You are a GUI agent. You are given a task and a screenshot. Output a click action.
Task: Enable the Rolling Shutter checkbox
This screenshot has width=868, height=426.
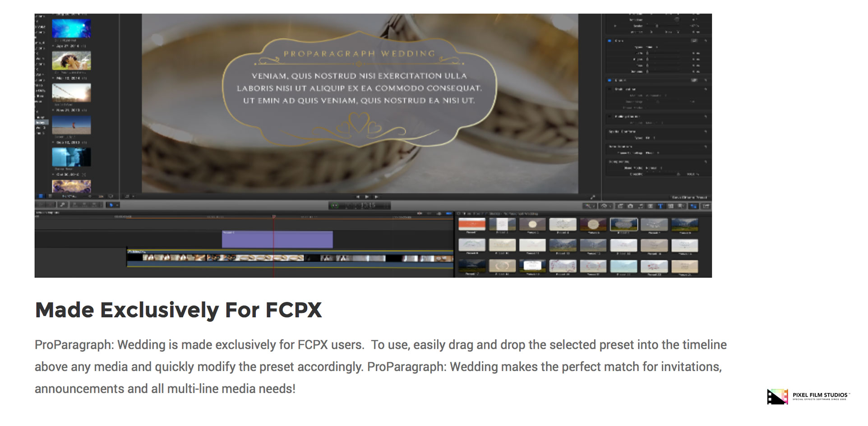coord(609,116)
